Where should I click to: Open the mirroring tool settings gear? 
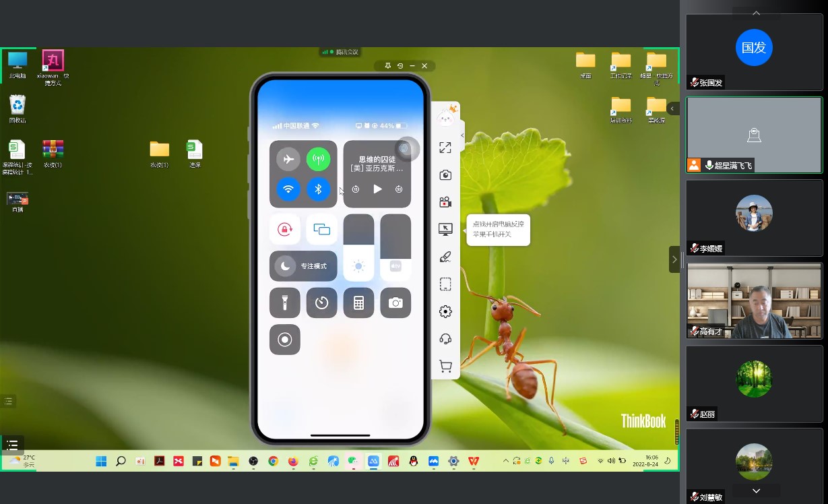click(x=445, y=311)
